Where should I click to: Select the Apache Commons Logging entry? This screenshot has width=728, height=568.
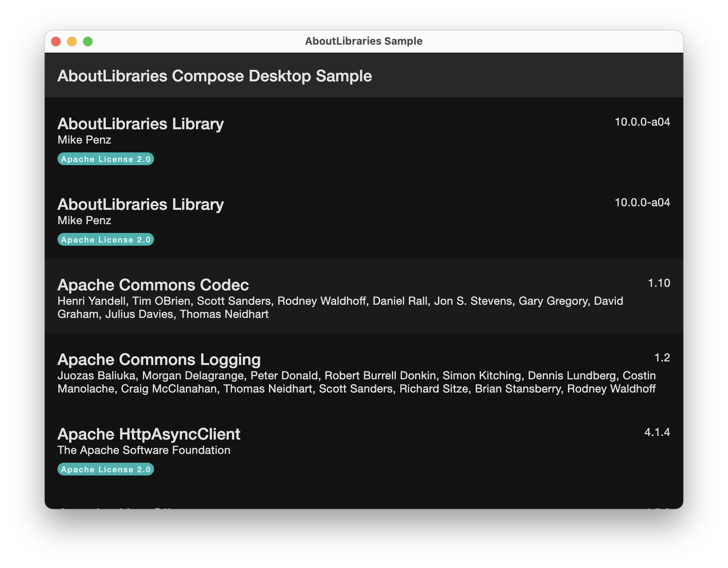click(x=159, y=359)
